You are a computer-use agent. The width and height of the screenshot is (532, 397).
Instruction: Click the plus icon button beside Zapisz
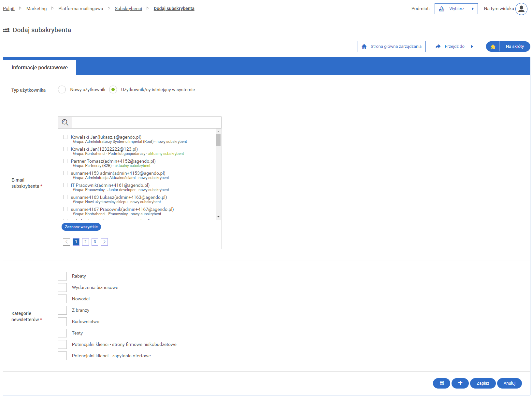coord(460,383)
